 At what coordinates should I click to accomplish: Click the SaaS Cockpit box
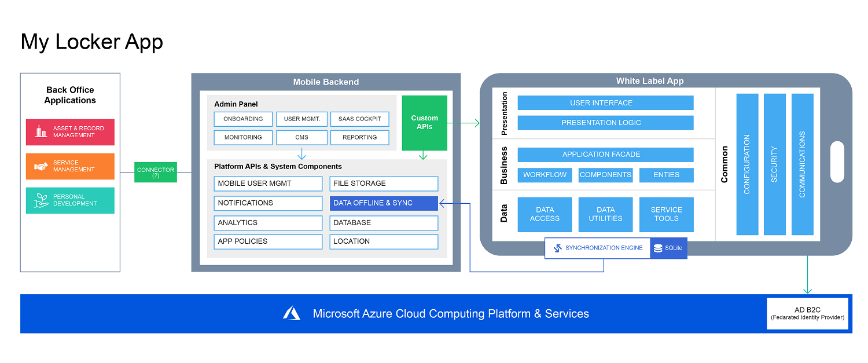(360, 119)
